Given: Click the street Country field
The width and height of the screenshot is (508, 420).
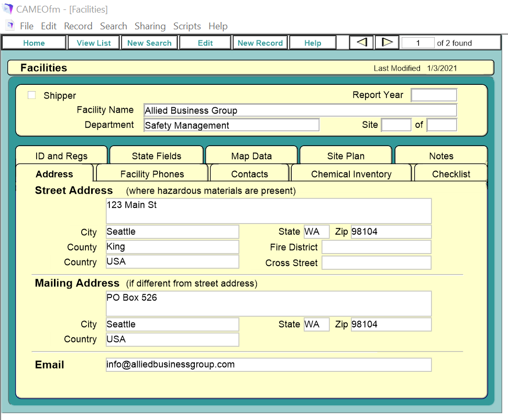Looking at the screenshot, I should point(172,261).
